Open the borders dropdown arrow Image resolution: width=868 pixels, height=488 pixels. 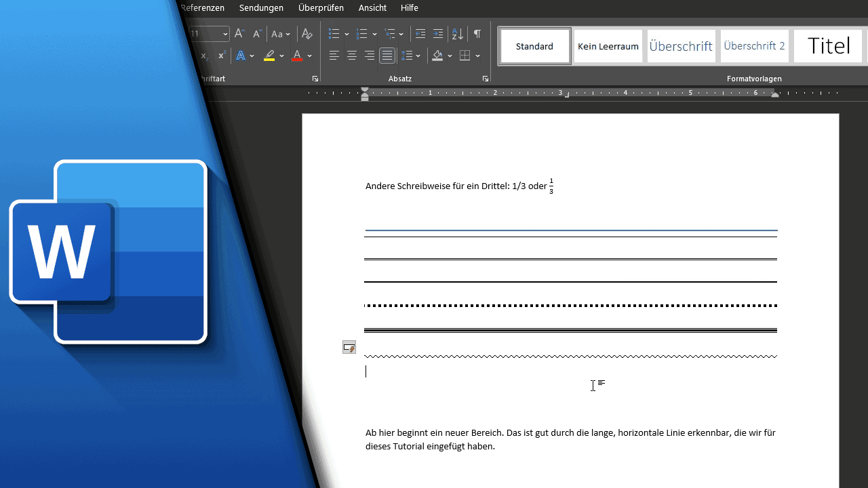click(478, 56)
